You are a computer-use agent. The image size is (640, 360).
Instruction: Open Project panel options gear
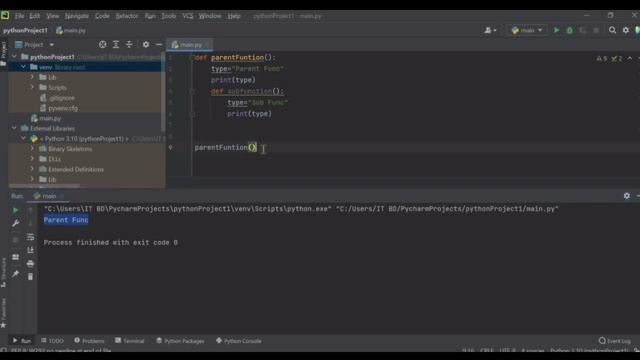[x=146, y=44]
